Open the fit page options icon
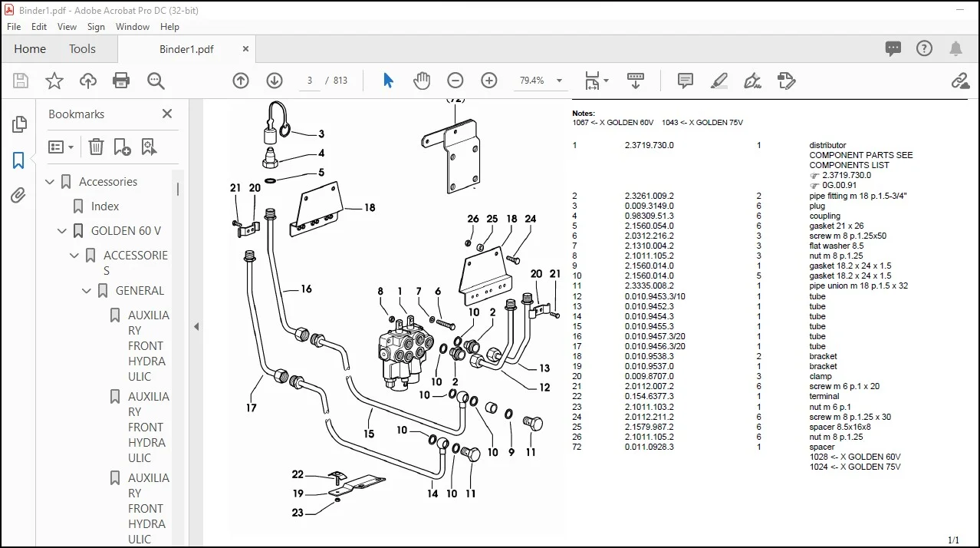Screen dimensions: 980x548 pos(596,80)
